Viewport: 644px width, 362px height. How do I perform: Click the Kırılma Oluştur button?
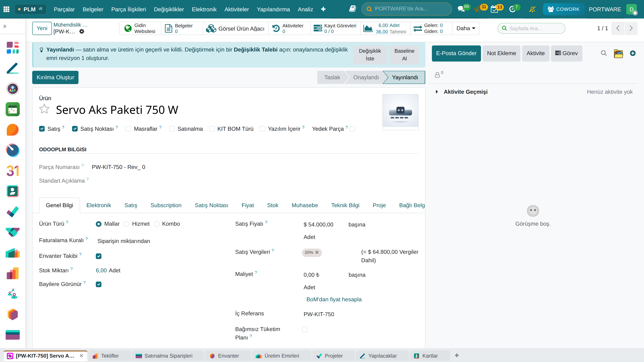click(55, 77)
